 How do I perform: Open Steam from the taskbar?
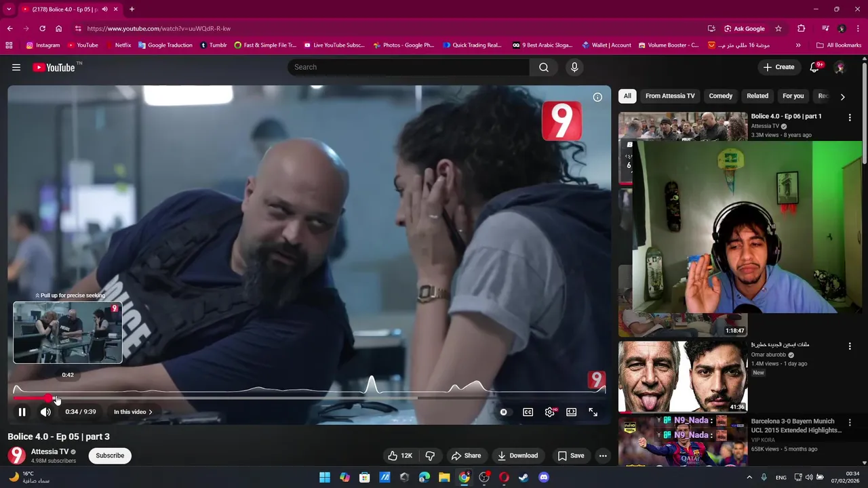tap(524, 477)
